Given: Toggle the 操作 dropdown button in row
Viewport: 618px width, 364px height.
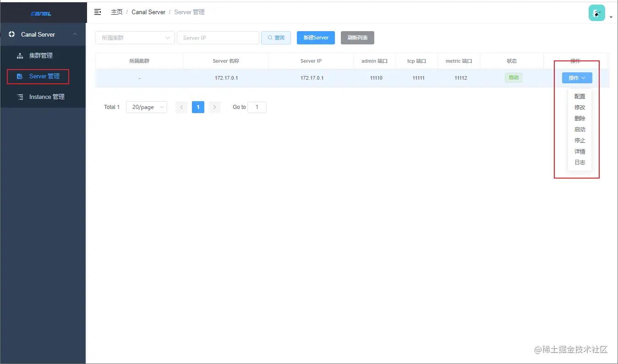Looking at the screenshot, I should 577,78.
